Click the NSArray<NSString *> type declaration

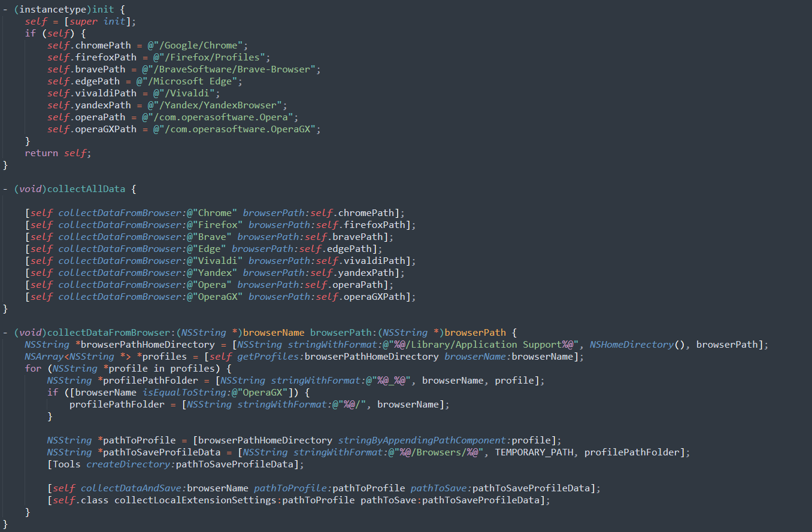(78, 357)
